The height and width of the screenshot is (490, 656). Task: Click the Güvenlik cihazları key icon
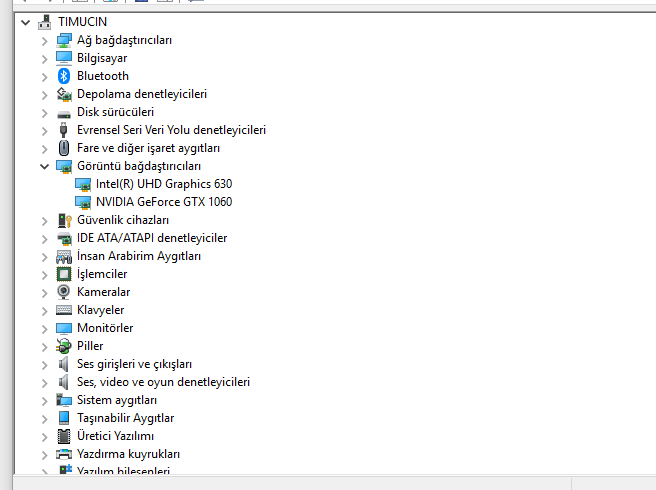pos(64,221)
